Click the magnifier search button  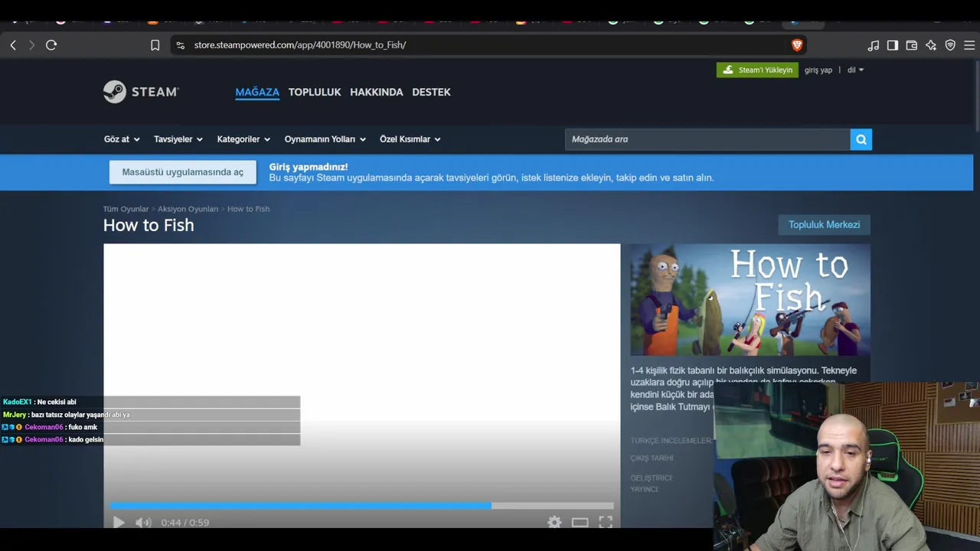click(x=861, y=139)
